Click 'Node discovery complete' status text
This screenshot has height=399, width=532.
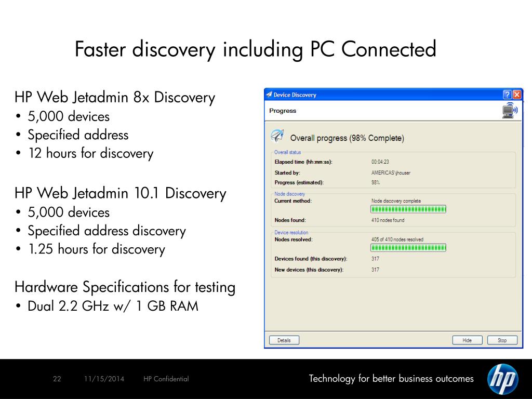tap(396, 201)
